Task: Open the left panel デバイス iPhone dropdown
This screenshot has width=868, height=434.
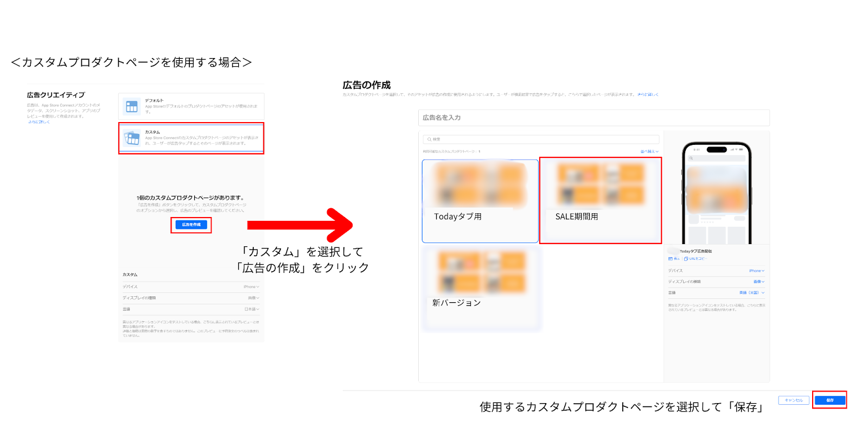Action: (x=251, y=286)
